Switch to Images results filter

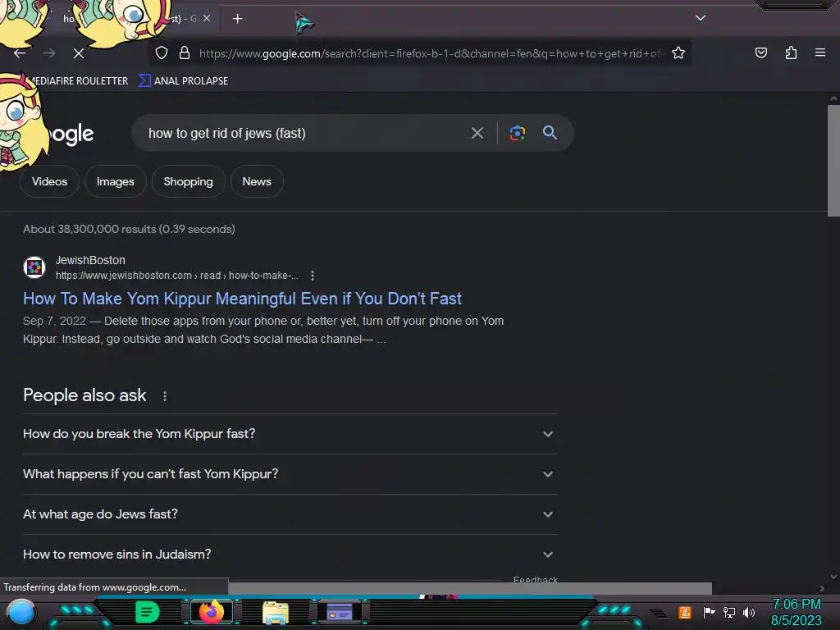click(115, 181)
